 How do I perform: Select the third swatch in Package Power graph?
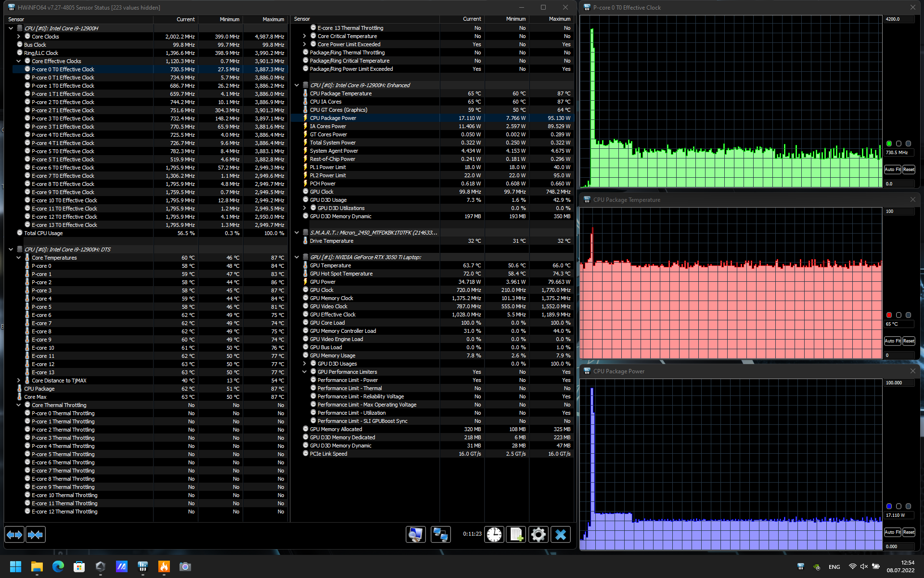(908, 506)
